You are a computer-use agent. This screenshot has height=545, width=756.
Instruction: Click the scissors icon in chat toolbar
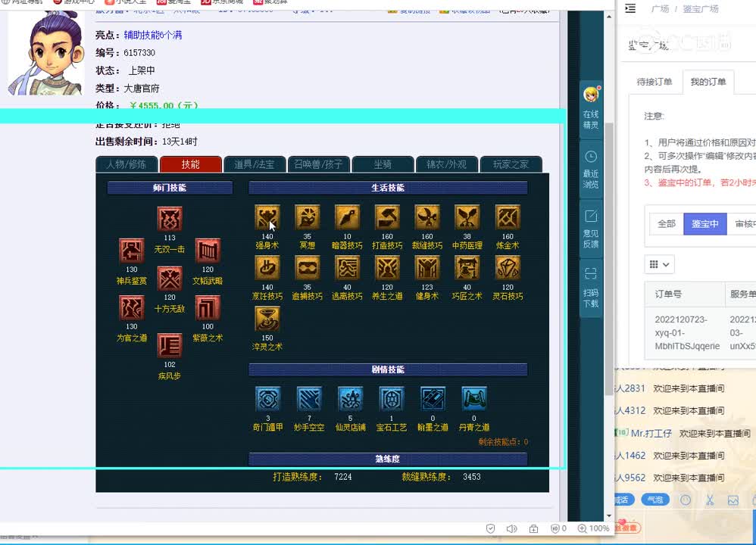click(x=710, y=500)
